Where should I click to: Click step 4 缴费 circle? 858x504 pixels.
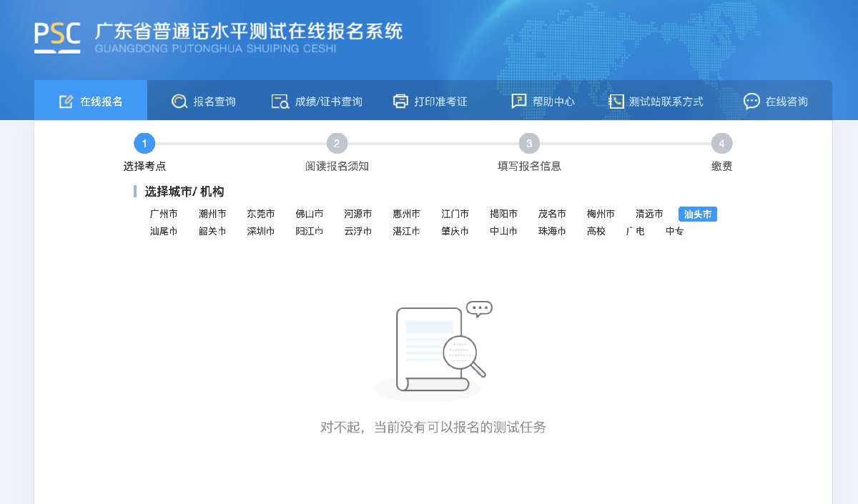coord(721,144)
